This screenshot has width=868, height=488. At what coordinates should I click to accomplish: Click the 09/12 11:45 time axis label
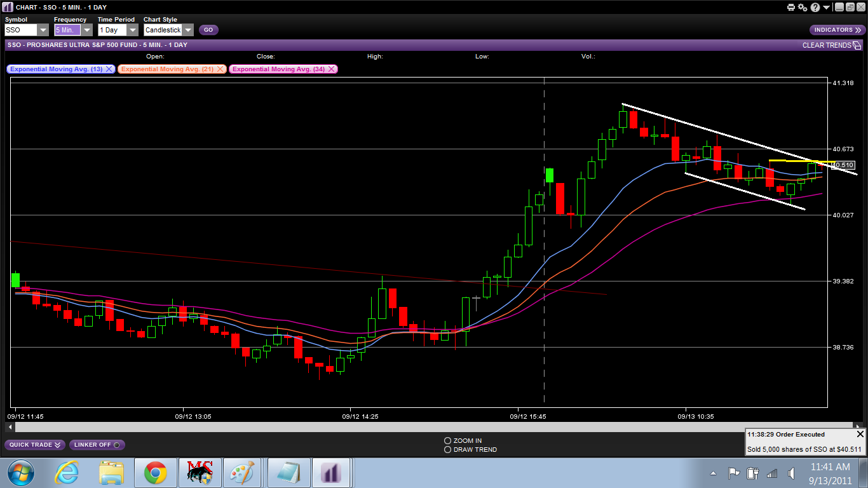25,417
